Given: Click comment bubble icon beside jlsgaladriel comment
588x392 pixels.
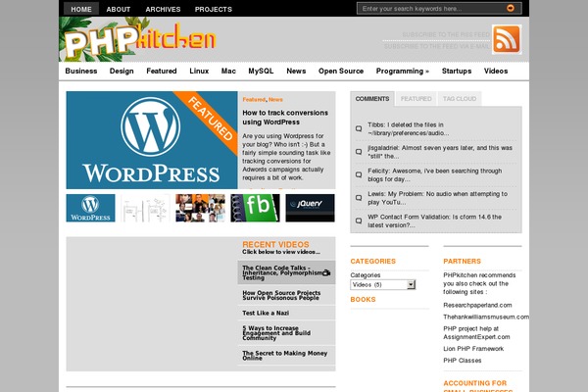Looking at the screenshot, I should click(x=359, y=152).
